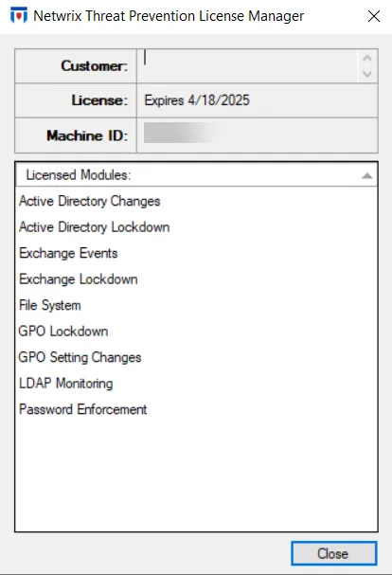Image resolution: width=392 pixels, height=575 pixels.
Task: Click the Machine ID label
Action: (87, 135)
